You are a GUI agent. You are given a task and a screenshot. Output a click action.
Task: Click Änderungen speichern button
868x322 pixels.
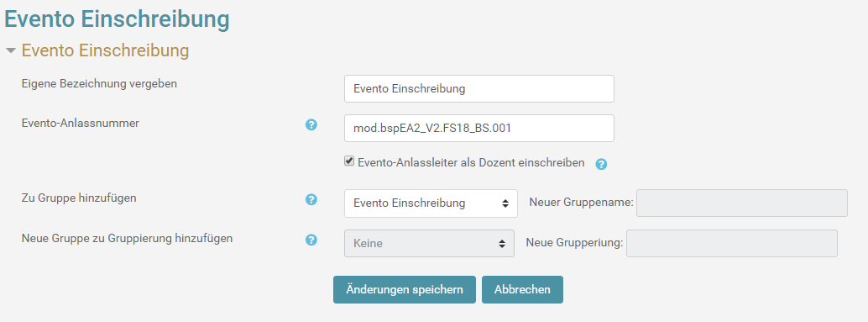(x=404, y=290)
